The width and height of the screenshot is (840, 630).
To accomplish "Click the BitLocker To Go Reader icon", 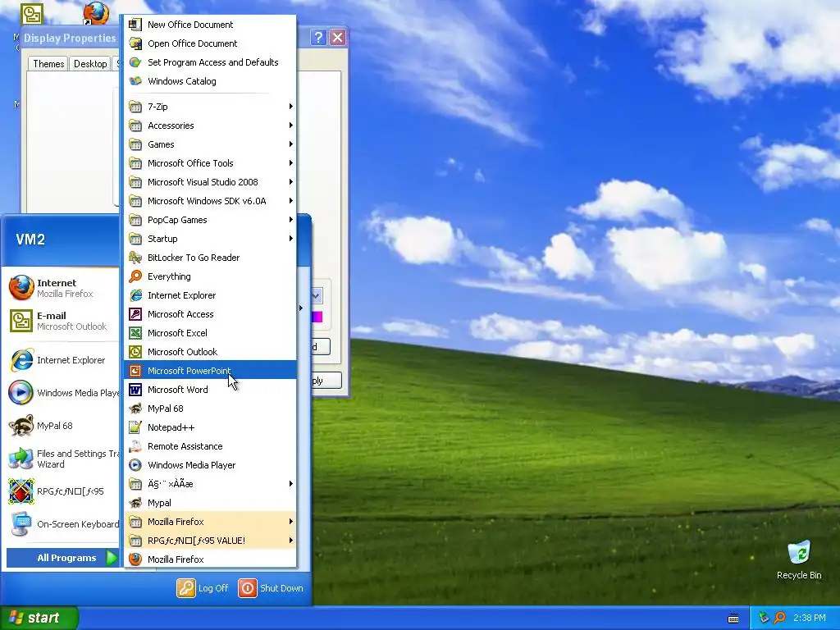I will click(135, 258).
